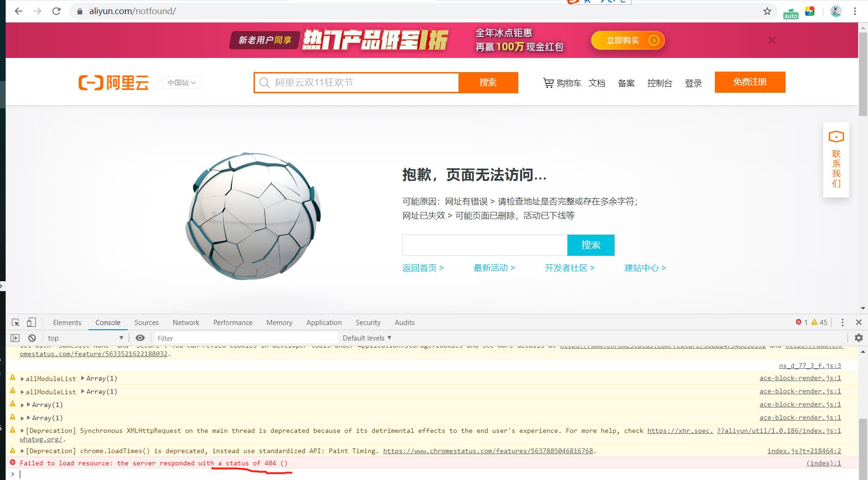This screenshot has width=868, height=480.
Task: Open the chromestatus.com/features/5637885046816768 link
Action: coord(488,451)
